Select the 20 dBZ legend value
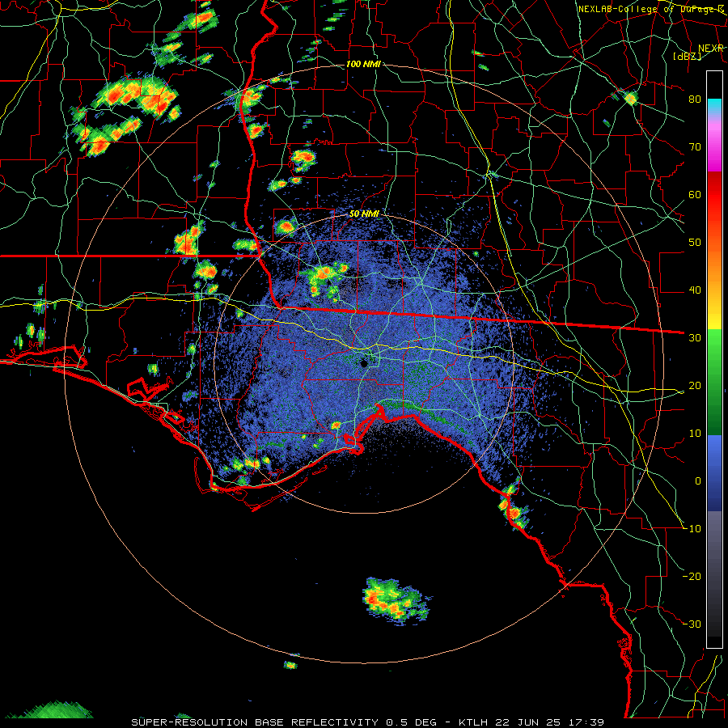The height and width of the screenshot is (728, 728). click(x=695, y=386)
